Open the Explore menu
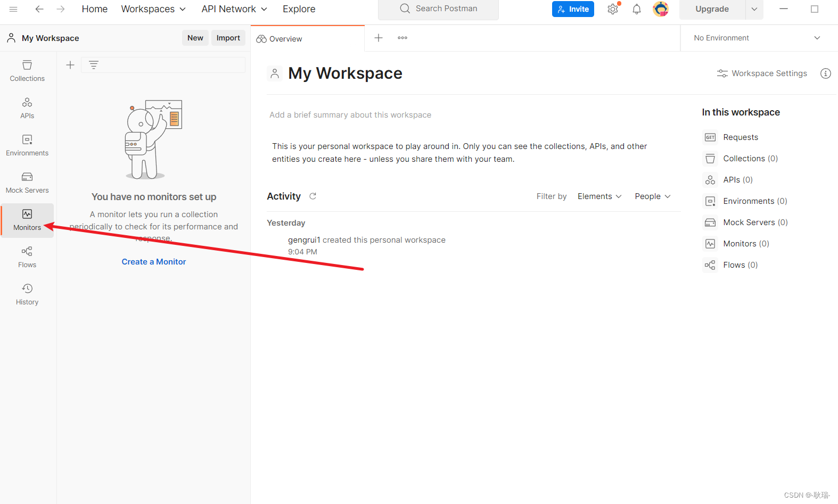The height and width of the screenshot is (504, 838). [299, 9]
